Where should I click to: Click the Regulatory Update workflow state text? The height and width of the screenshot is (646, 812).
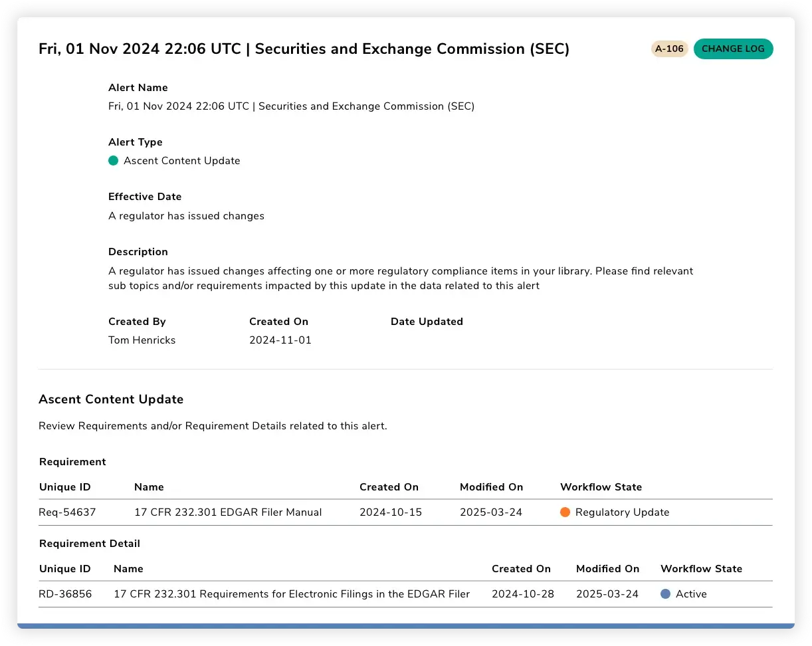pyautogui.click(x=622, y=512)
